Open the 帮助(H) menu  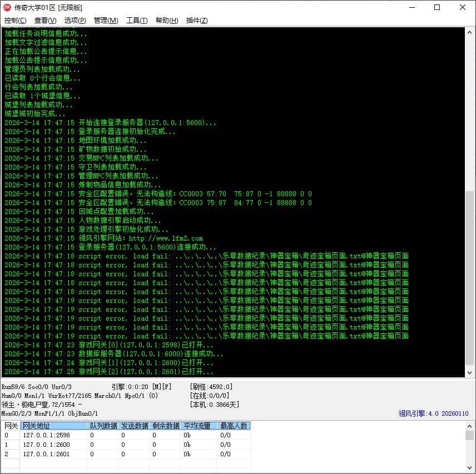point(167,21)
